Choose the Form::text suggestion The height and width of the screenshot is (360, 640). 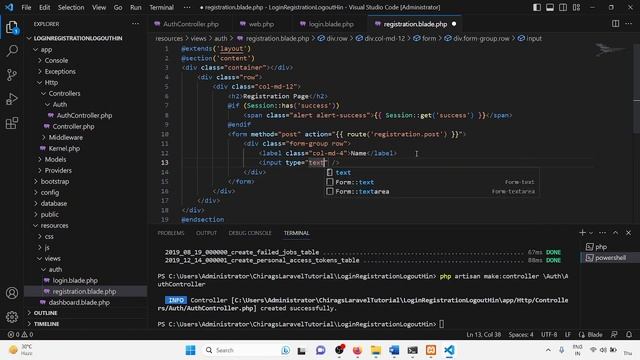pyautogui.click(x=432, y=182)
